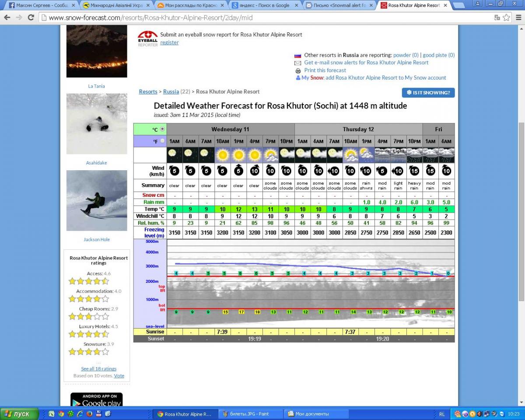Click the volume icon in system tray
The width and height of the screenshot is (525, 420).
tap(479, 414)
